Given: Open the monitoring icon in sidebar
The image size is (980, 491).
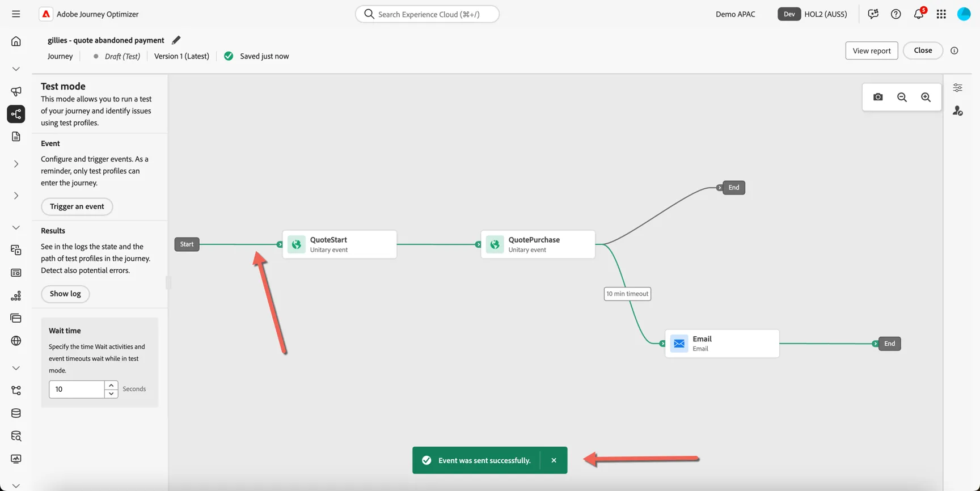Looking at the screenshot, I should tap(16, 459).
